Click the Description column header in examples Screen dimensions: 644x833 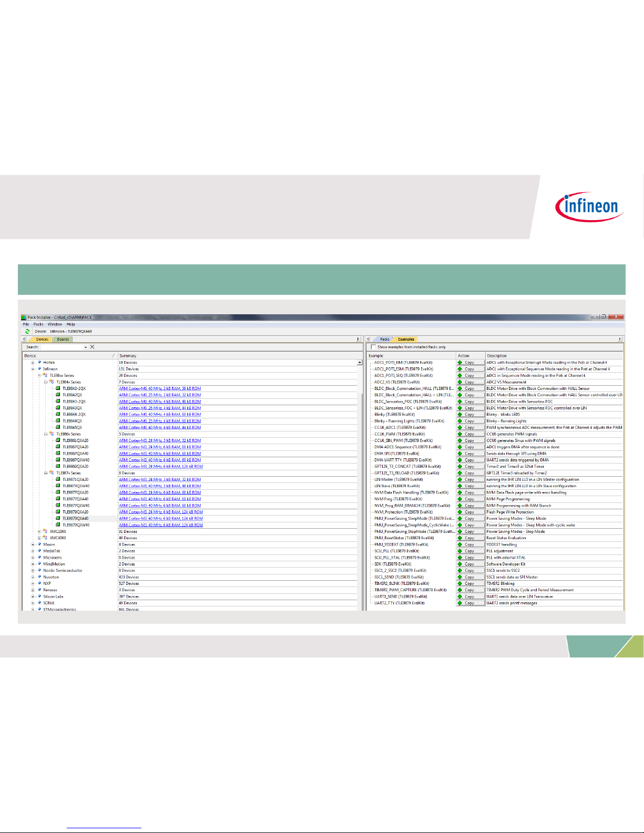point(554,356)
